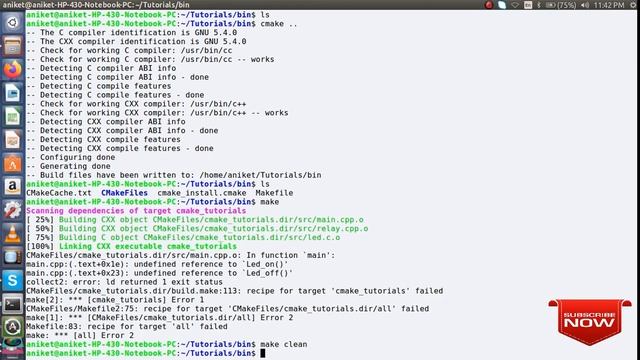
Task: Click the '[ 25%] Building CXX object' main.cpp.o line
Action: coord(195,220)
